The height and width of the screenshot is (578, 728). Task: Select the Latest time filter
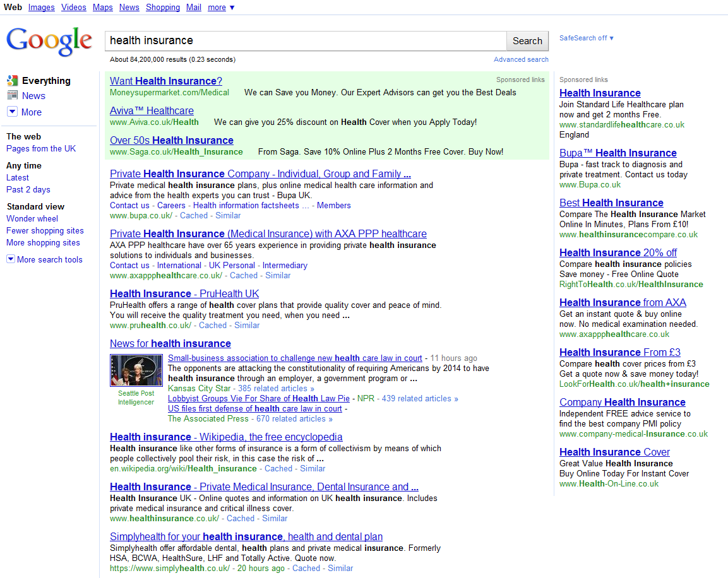[x=17, y=178]
